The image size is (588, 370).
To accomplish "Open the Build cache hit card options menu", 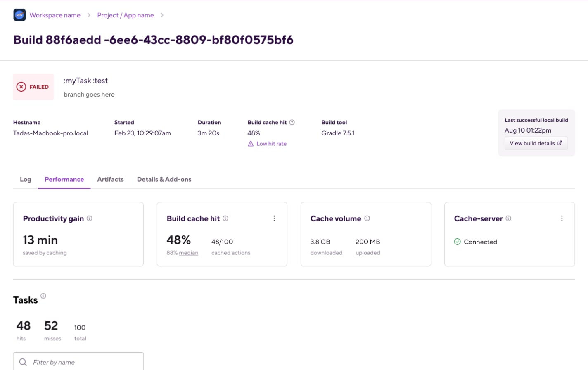I will pos(274,218).
